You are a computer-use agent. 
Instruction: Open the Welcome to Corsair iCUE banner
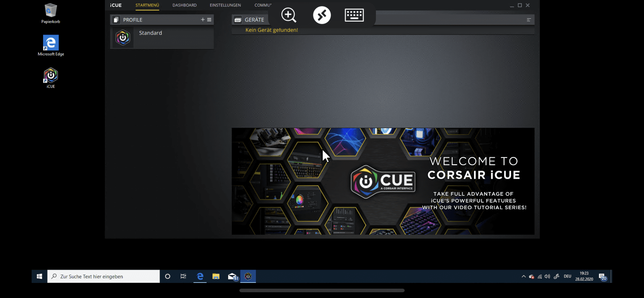pos(383,181)
